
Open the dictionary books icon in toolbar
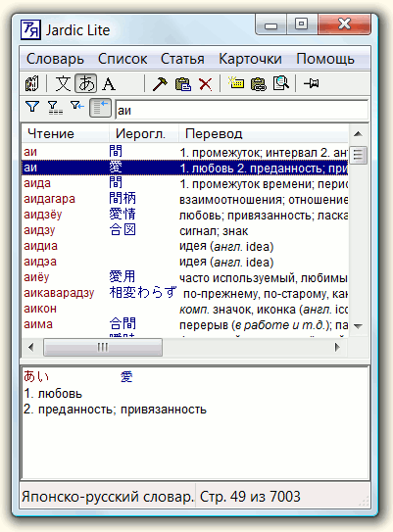pos(32,84)
